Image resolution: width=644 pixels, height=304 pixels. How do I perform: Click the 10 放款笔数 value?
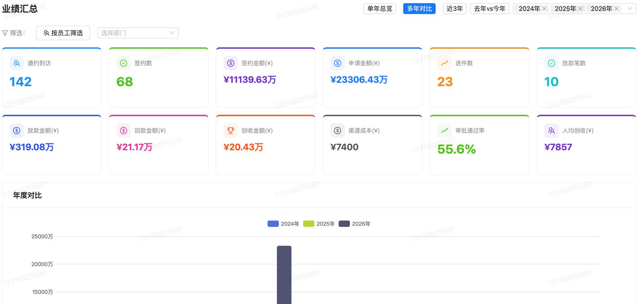point(551,82)
